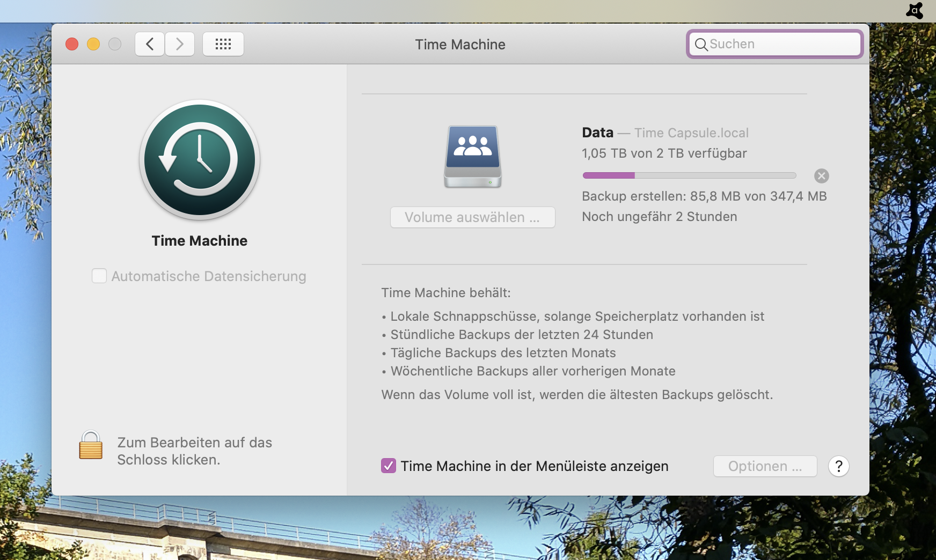Click the Time Capsule.local label
Image resolution: width=936 pixels, height=560 pixels.
coord(691,133)
